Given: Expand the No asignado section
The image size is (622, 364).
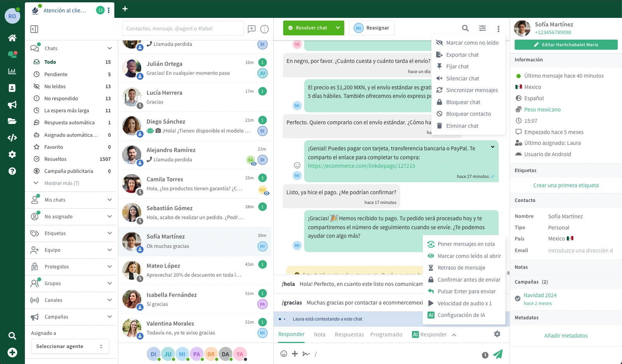Looking at the screenshot, I should 71,216.
